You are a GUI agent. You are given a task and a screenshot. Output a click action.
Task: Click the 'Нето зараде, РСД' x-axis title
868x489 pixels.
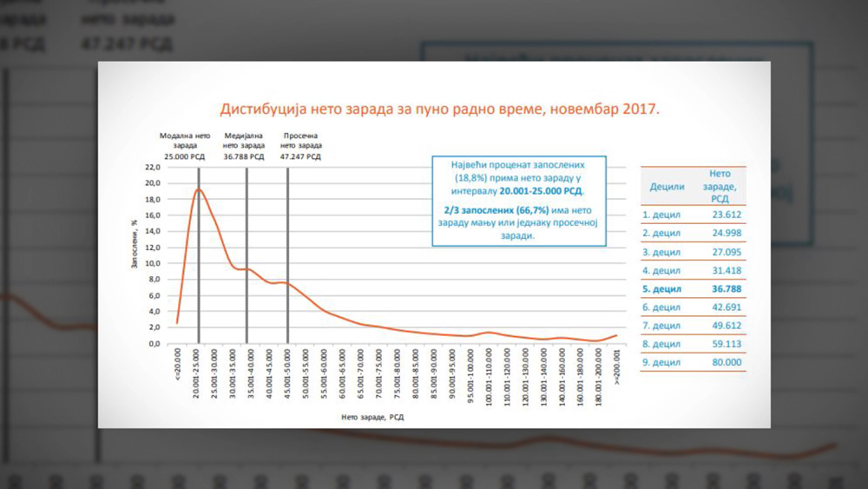pyautogui.click(x=372, y=417)
